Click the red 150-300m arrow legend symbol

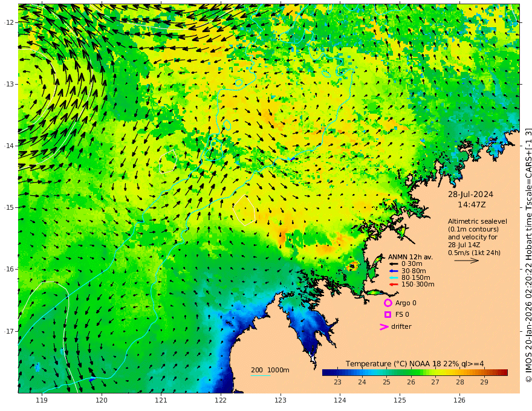pos(394,285)
